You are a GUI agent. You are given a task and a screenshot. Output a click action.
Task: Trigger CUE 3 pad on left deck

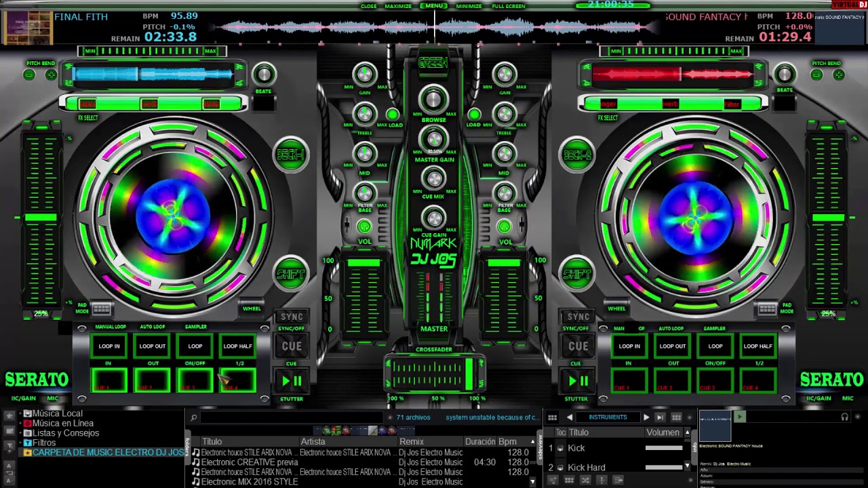[195, 380]
